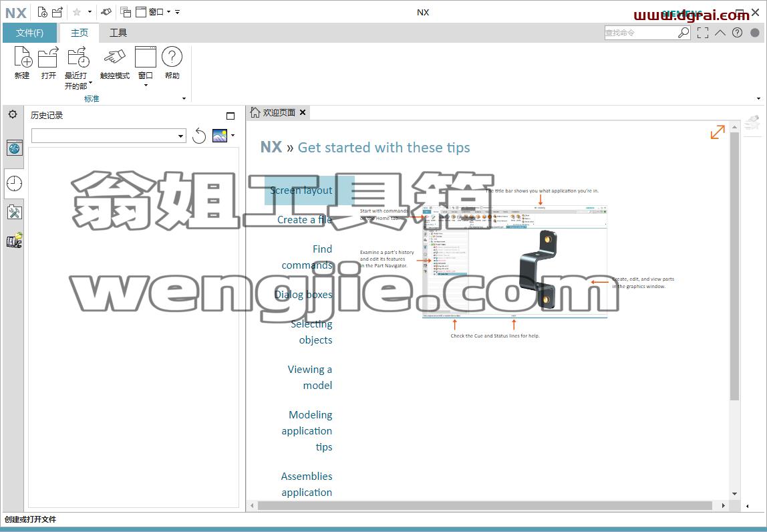Open the dropdown arrow beside the favorites star
The width and height of the screenshot is (767, 532).
click(90, 12)
